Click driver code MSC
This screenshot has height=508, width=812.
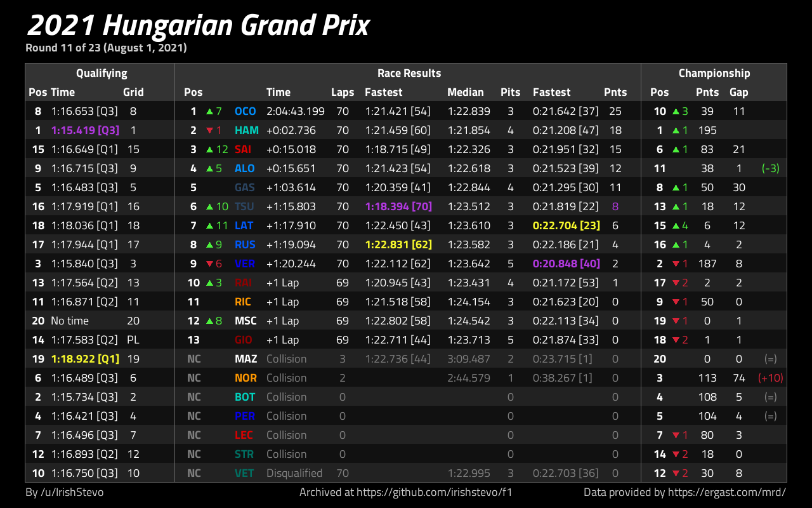click(x=246, y=321)
